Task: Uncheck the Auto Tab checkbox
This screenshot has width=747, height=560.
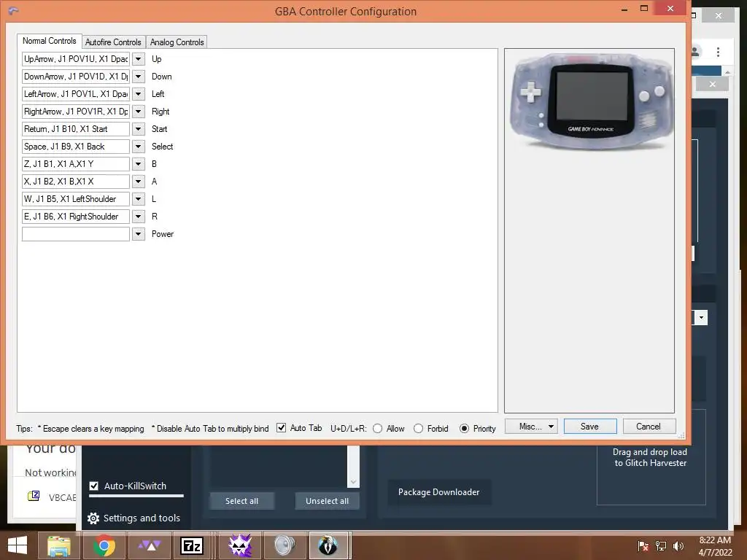Action: (x=282, y=427)
